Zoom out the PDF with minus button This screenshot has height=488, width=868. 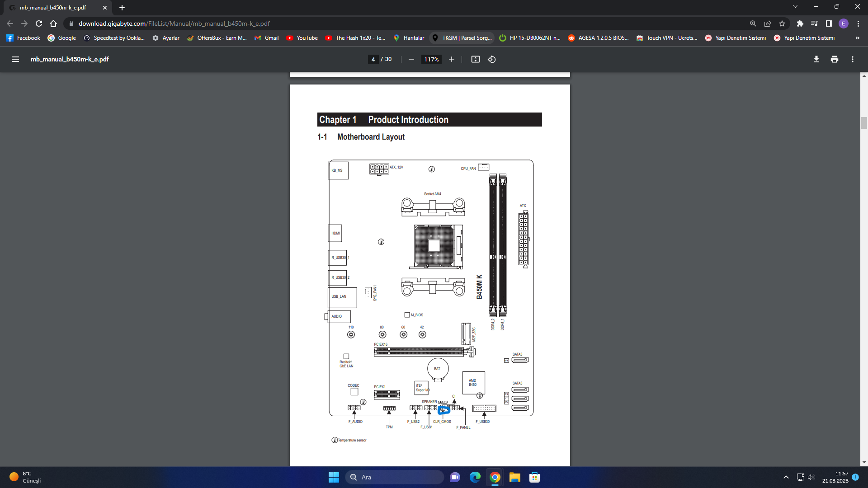point(411,59)
